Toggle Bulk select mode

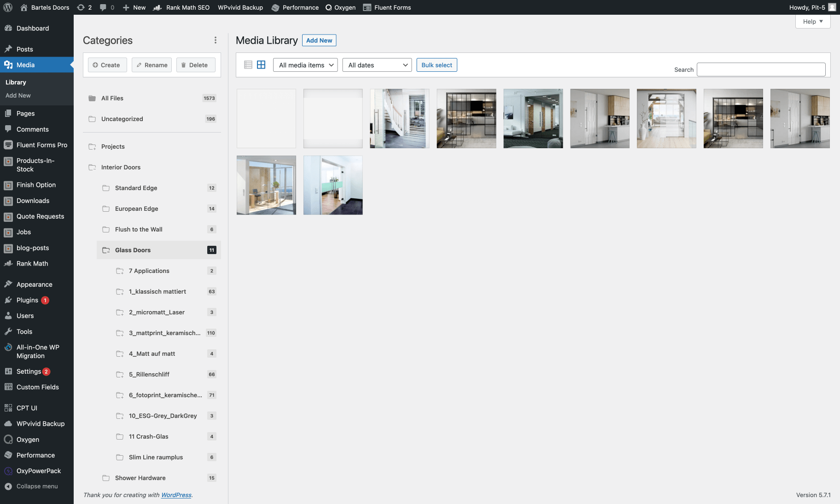[437, 65]
